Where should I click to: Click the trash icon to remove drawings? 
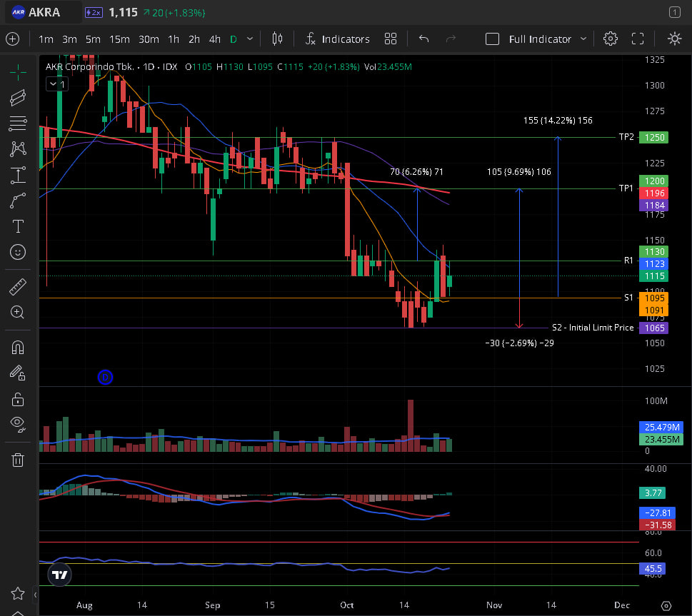(18, 460)
